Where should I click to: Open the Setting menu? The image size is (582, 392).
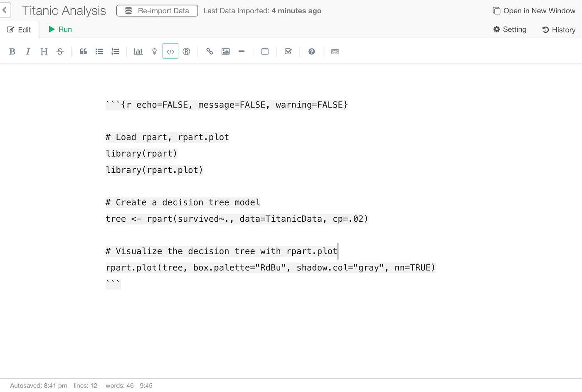point(510,29)
